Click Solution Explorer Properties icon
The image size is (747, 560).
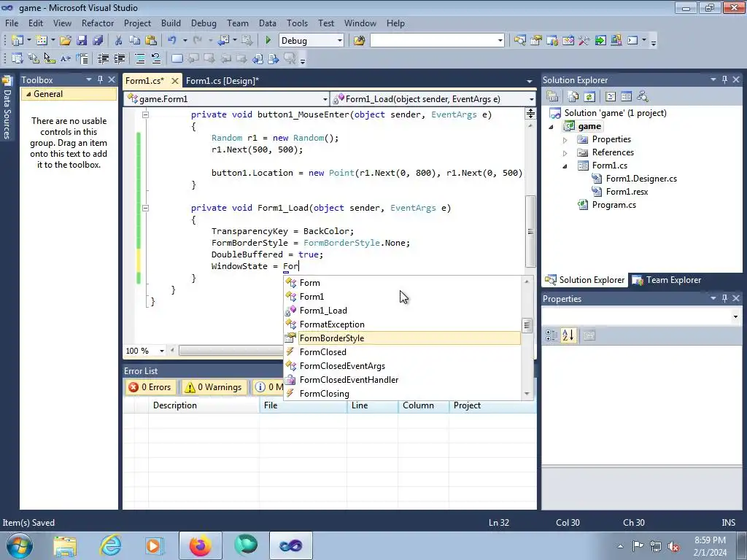(x=552, y=97)
